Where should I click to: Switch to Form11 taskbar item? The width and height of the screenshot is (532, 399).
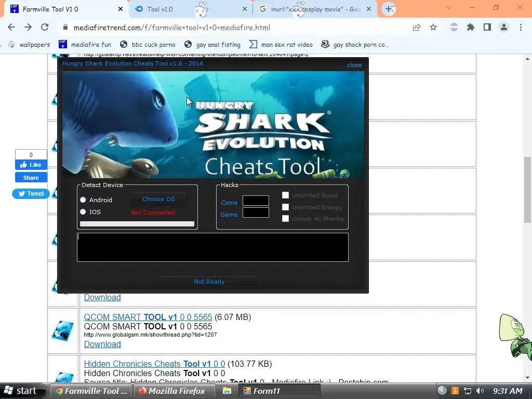click(279, 391)
